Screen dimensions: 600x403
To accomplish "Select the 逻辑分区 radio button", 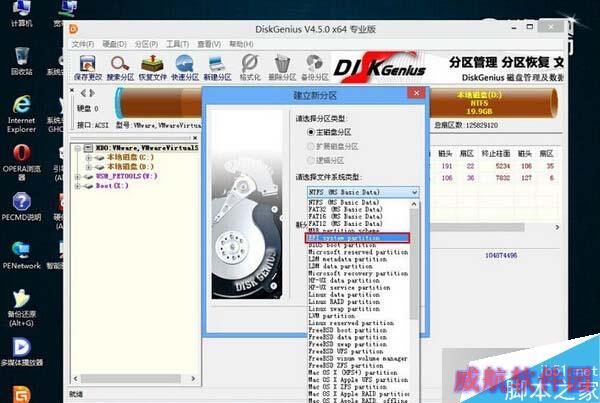I will (x=310, y=160).
